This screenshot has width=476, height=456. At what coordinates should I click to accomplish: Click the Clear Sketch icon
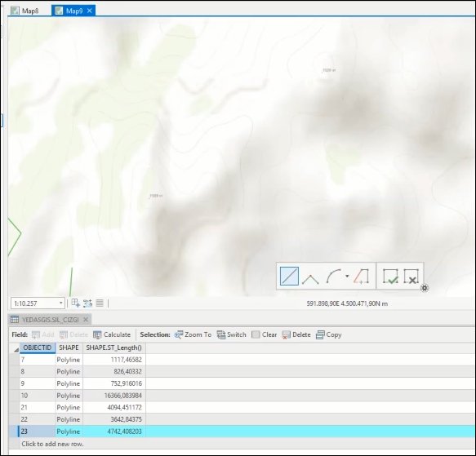[x=411, y=276]
